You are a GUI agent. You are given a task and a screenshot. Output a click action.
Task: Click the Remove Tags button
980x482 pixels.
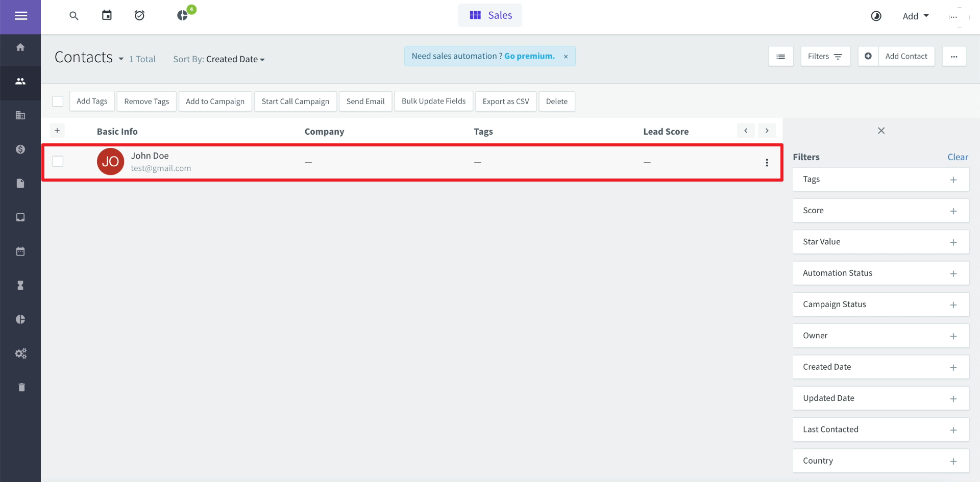(146, 102)
